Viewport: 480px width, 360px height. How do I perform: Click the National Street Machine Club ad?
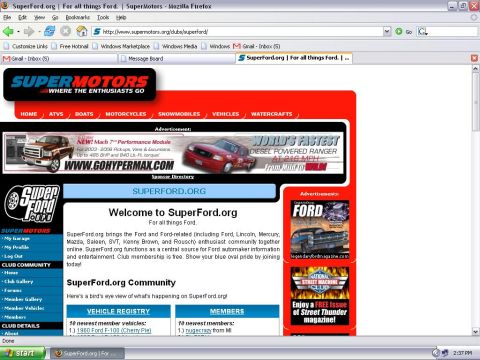click(x=320, y=296)
